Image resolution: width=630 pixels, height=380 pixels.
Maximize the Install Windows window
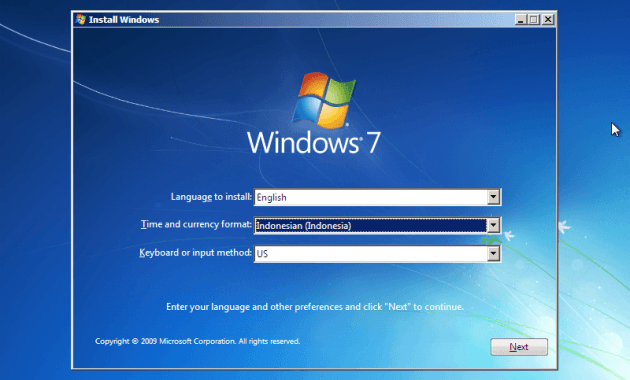534,19
